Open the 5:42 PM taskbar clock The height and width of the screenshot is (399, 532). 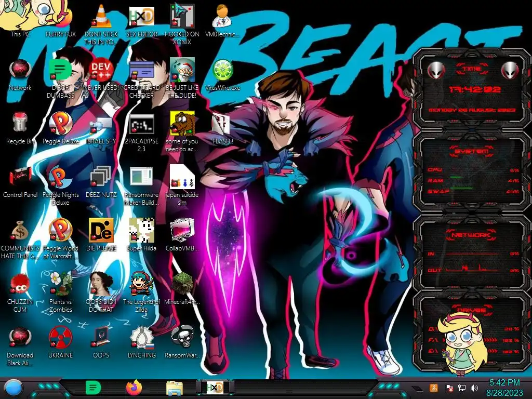(x=504, y=388)
